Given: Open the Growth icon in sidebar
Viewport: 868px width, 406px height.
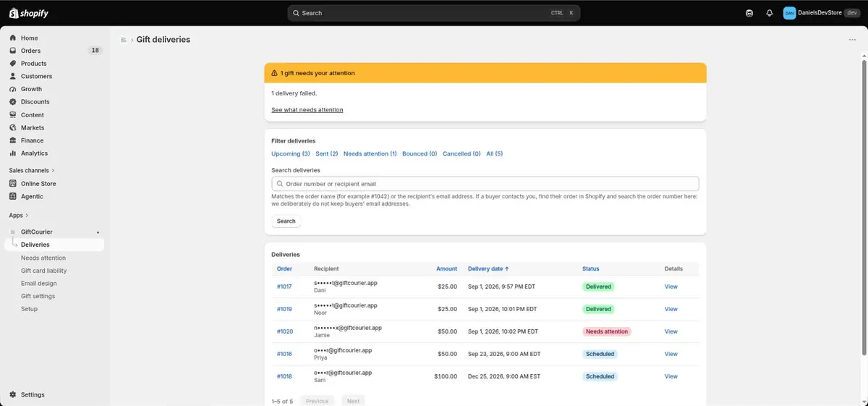Looking at the screenshot, I should (x=13, y=89).
